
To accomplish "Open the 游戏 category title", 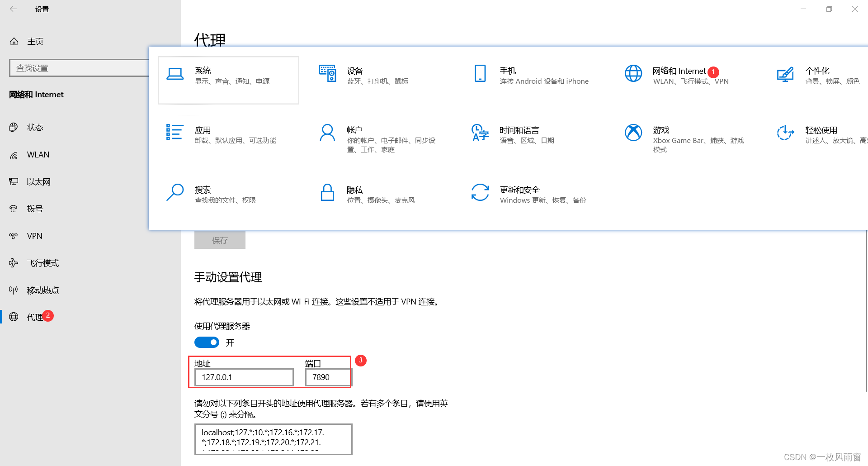I will click(x=661, y=130).
